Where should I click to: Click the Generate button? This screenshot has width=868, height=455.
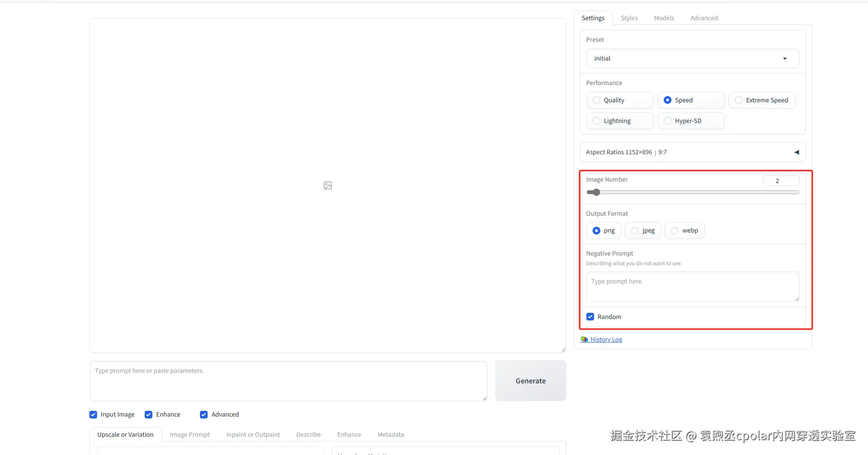click(531, 381)
